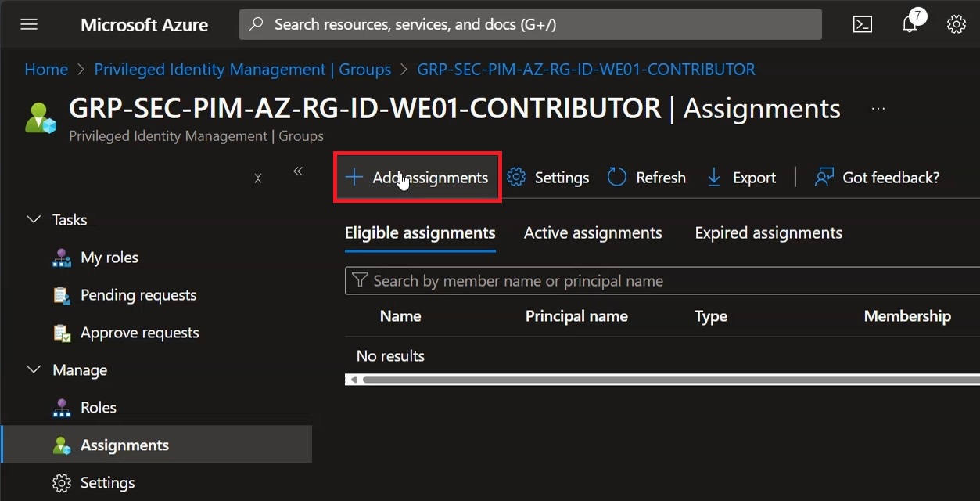Click the Export download icon
The height and width of the screenshot is (501, 980).
coord(714,178)
